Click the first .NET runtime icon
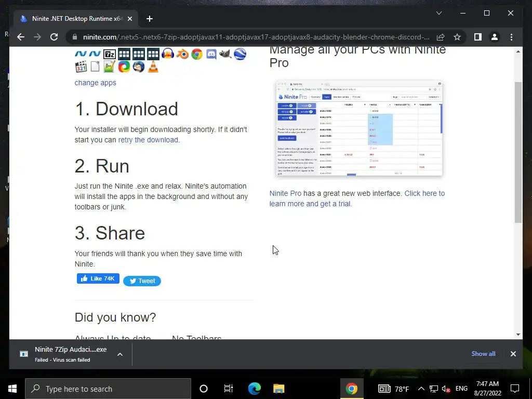532x399 pixels. point(81,54)
